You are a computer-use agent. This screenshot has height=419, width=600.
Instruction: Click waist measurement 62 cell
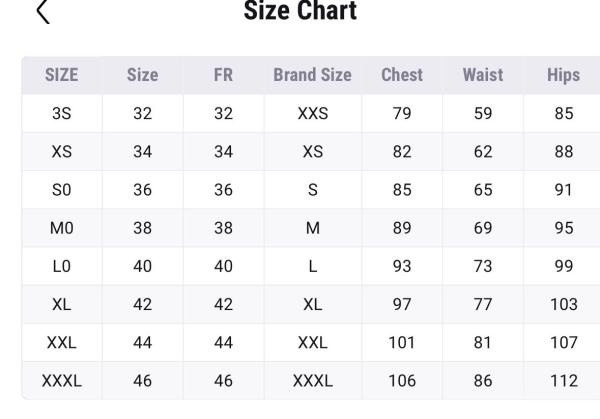483,152
